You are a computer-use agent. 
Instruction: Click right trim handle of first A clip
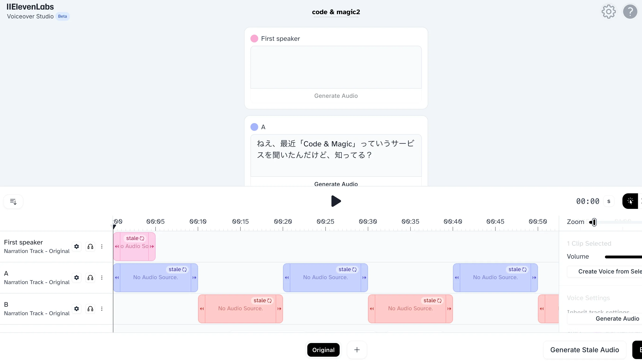click(x=194, y=277)
